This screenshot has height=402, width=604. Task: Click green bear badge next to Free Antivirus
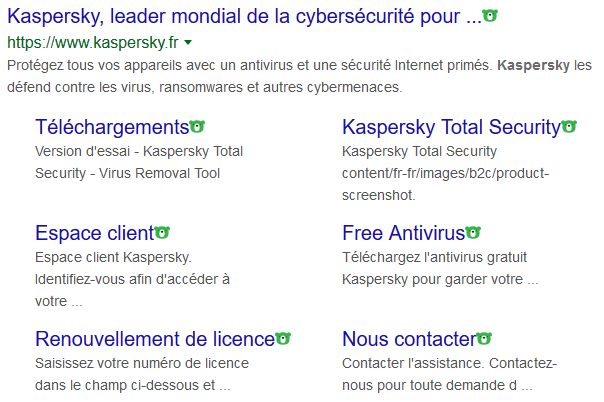(x=474, y=233)
